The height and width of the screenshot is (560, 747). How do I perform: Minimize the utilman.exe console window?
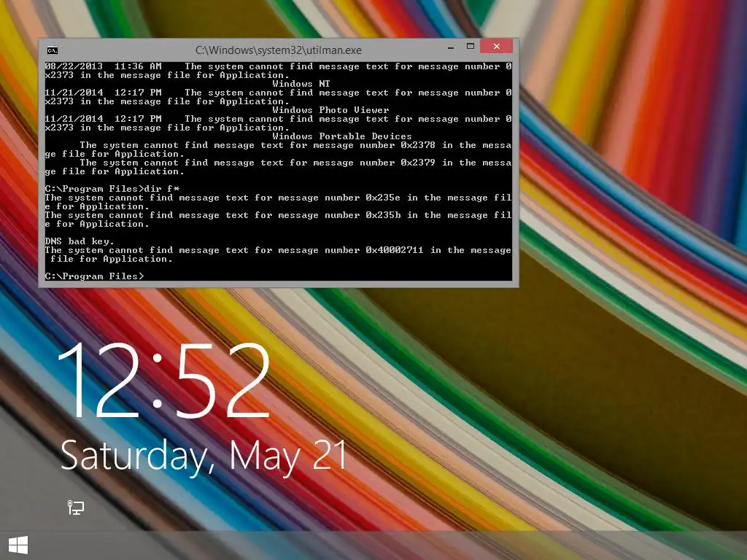[451, 47]
